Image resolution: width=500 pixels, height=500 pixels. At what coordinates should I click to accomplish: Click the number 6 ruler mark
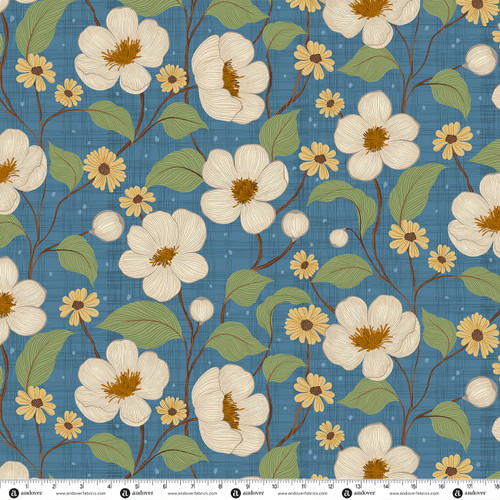164,487
